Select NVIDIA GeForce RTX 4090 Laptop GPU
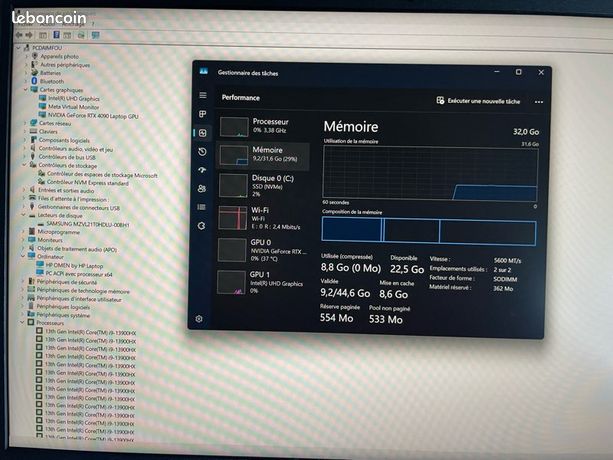 click(93, 116)
